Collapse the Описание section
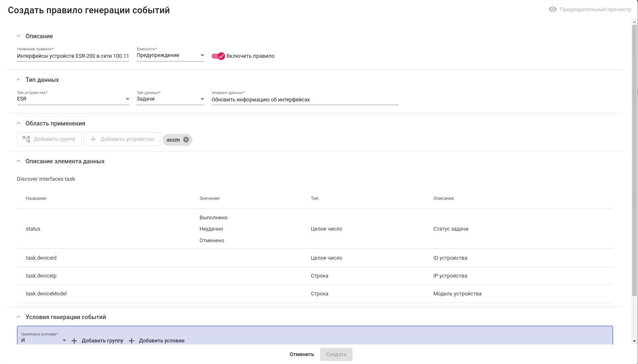Image resolution: width=638 pixels, height=364 pixels. 18,36
